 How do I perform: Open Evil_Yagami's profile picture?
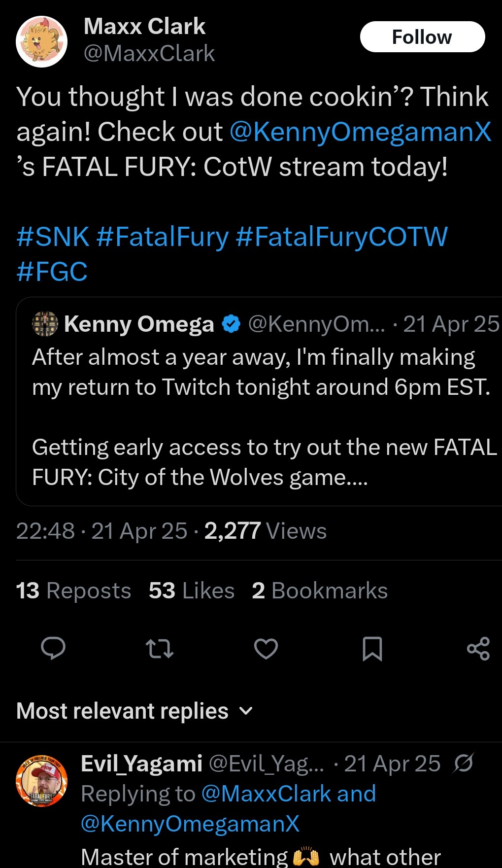(42, 781)
